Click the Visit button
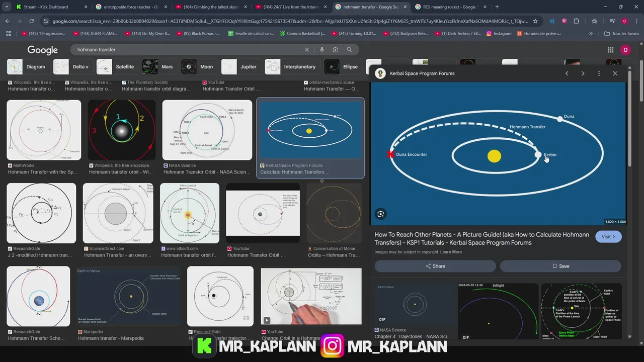 [x=608, y=237]
